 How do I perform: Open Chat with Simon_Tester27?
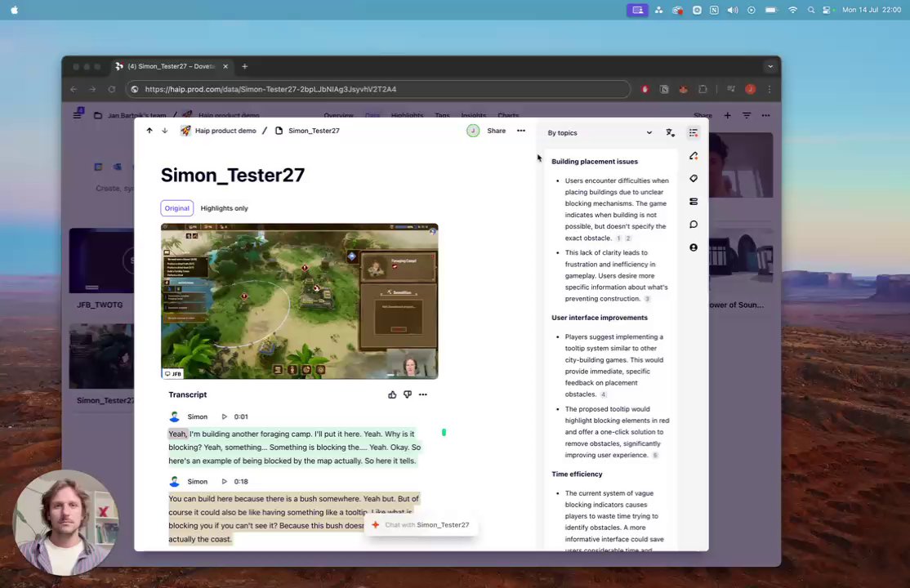click(422, 525)
